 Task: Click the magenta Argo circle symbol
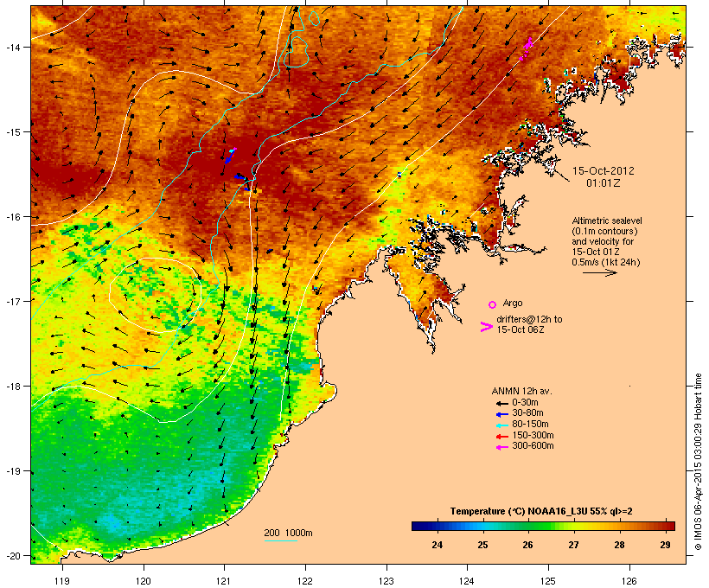(493, 304)
